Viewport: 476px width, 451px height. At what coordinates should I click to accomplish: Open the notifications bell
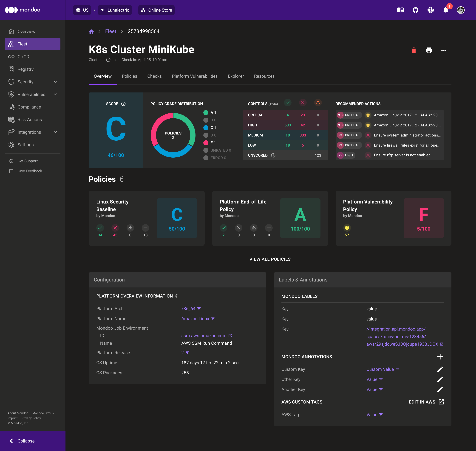click(x=445, y=10)
